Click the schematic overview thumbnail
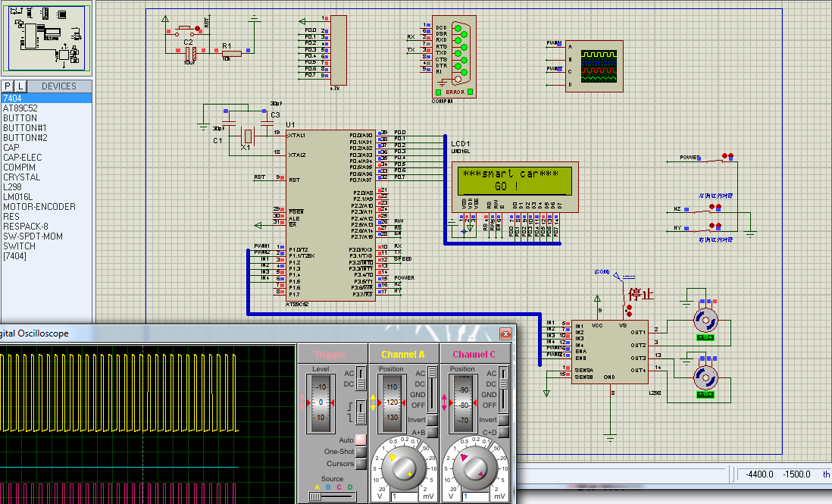Image resolution: width=832 pixels, height=504 pixels. 46,37
